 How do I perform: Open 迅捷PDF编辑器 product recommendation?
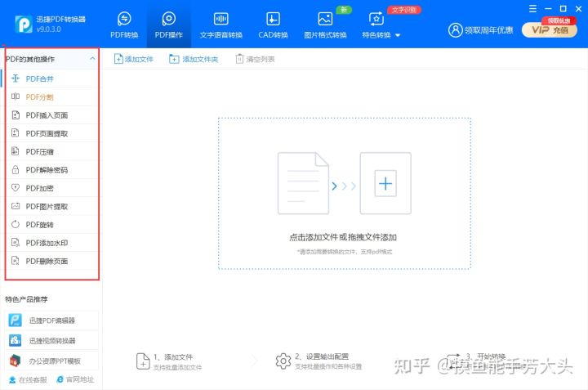(x=51, y=321)
